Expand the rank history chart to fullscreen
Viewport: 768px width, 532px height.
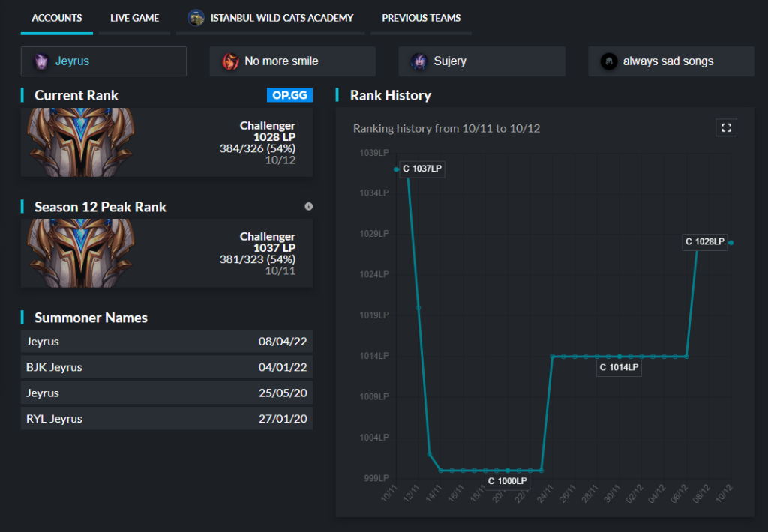click(x=726, y=127)
